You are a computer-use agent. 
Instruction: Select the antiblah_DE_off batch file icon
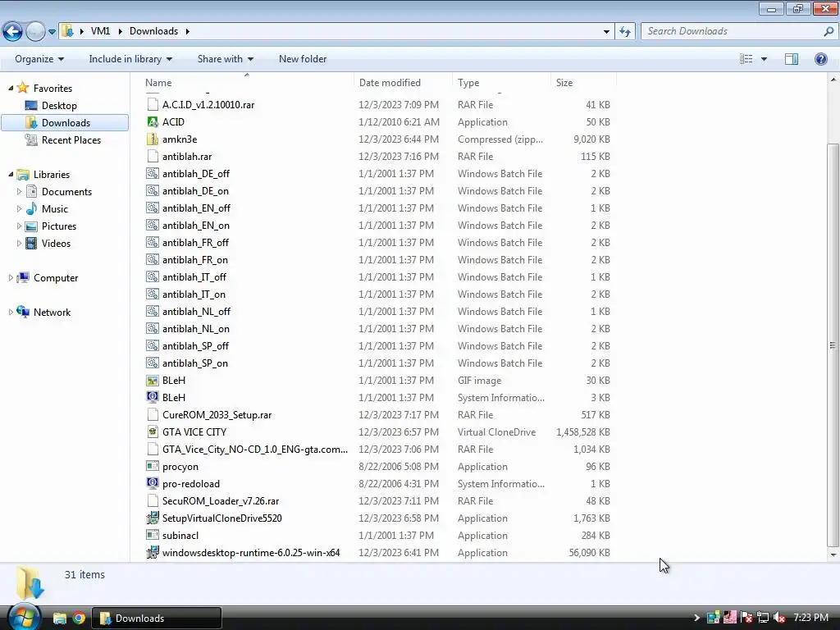153,174
